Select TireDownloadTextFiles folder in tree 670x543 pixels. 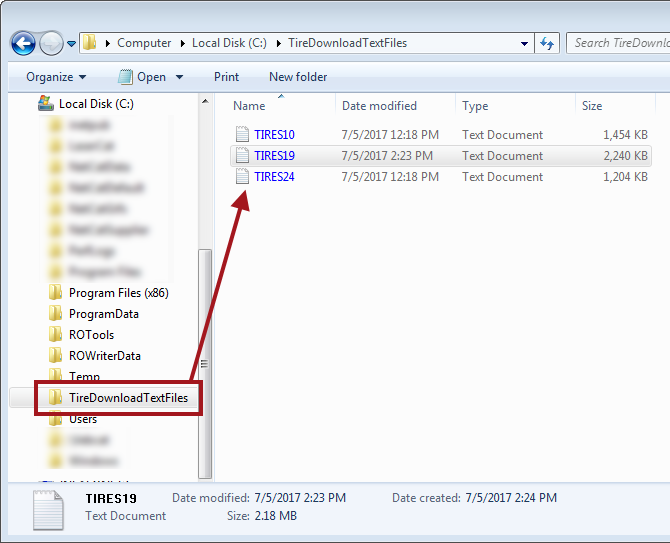(128, 398)
